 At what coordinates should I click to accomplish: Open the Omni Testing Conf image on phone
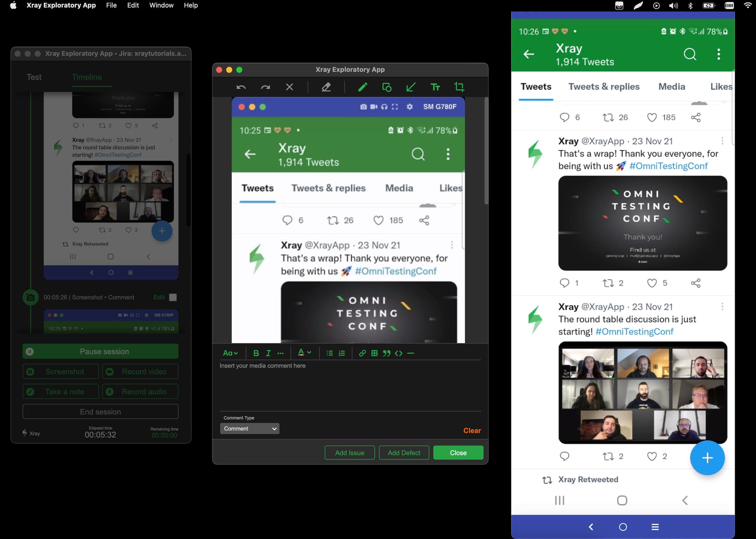tap(643, 223)
